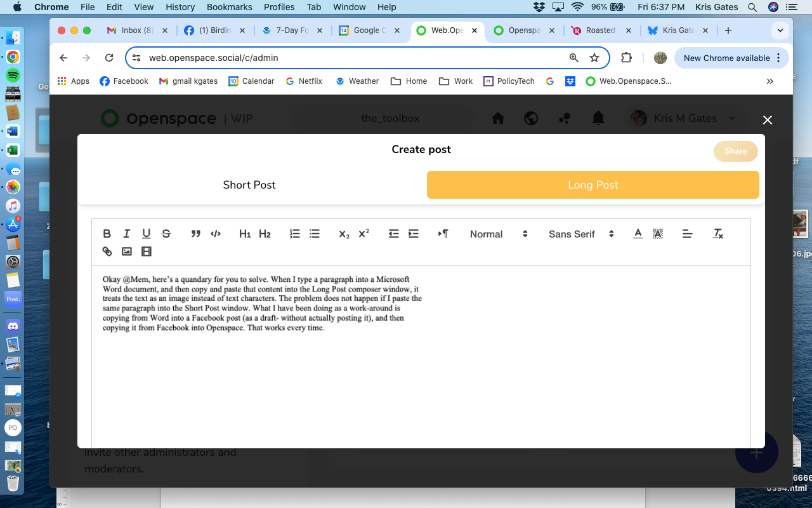The width and height of the screenshot is (812, 508).
Task: Open the Normal text size dropdown
Action: tap(499, 234)
